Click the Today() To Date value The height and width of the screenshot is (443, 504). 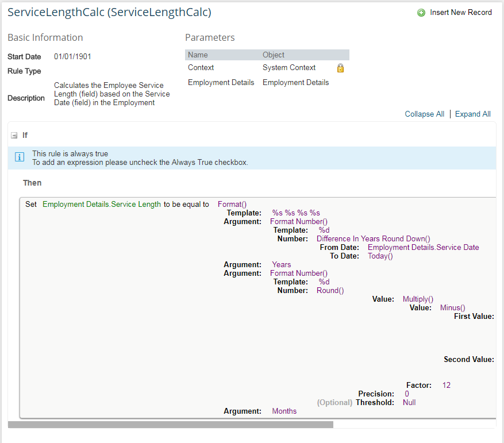[380, 256]
